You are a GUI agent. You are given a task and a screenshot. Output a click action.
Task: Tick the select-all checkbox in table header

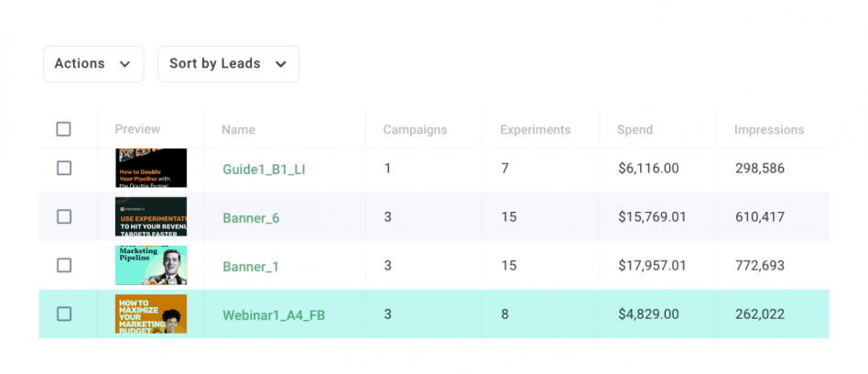(63, 129)
